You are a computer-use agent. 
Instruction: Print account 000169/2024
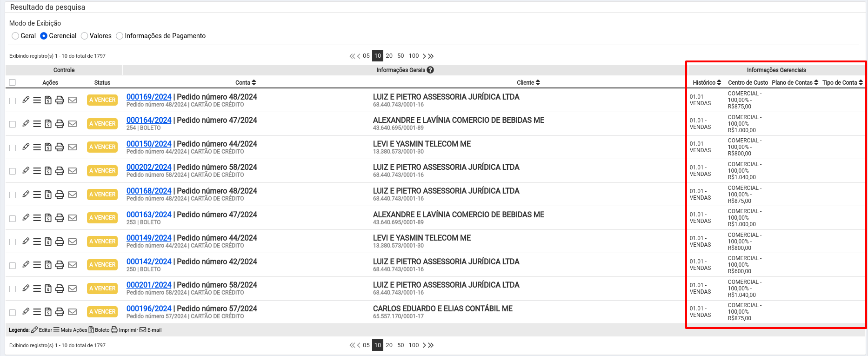(x=60, y=100)
